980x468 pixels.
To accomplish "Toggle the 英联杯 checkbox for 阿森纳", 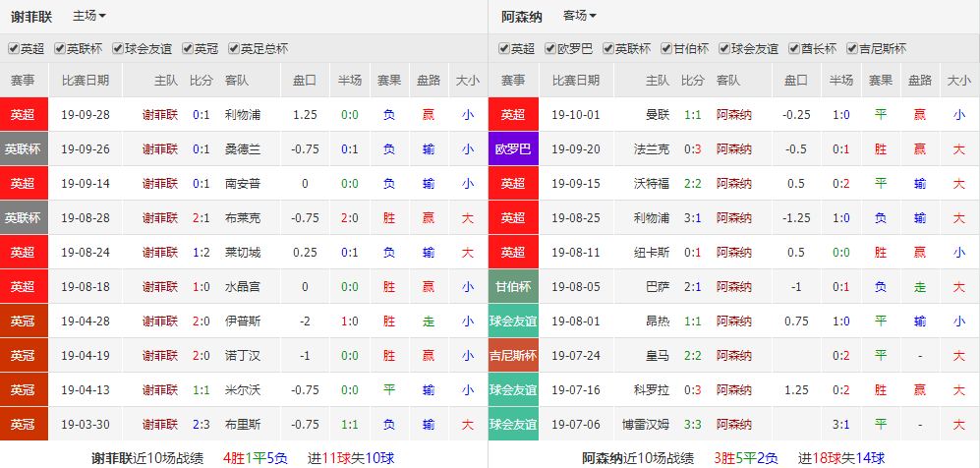I will pyautogui.click(x=608, y=49).
